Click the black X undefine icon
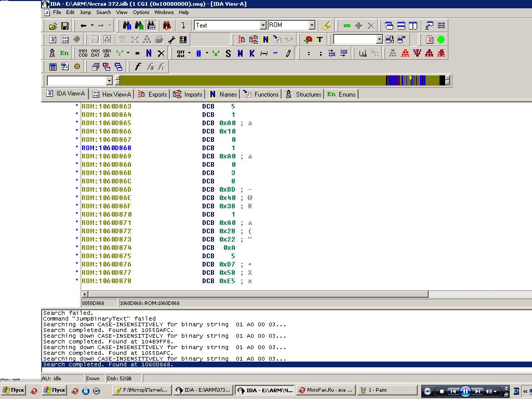 (x=161, y=54)
